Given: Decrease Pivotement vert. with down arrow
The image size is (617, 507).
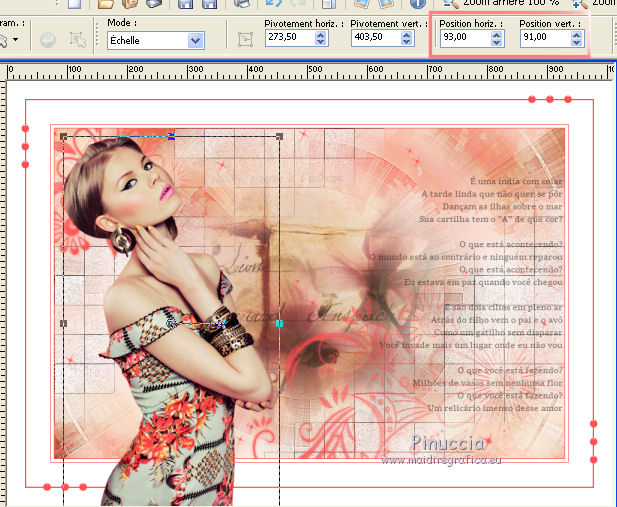Looking at the screenshot, I should (407, 42).
